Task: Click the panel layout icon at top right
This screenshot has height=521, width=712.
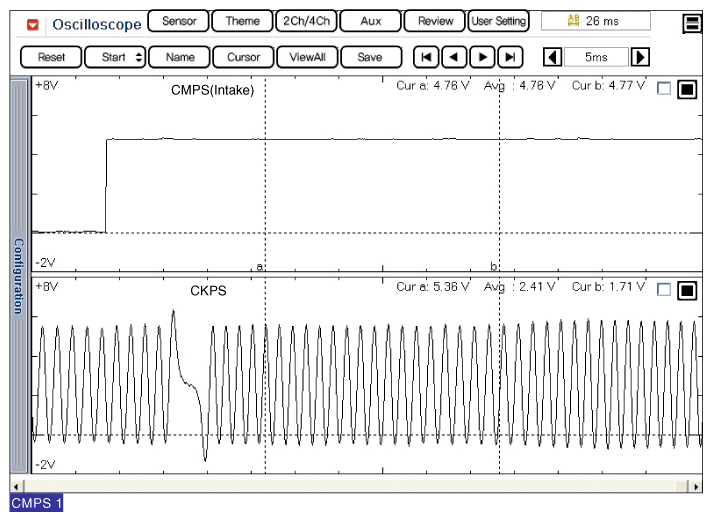Action: coord(691,24)
